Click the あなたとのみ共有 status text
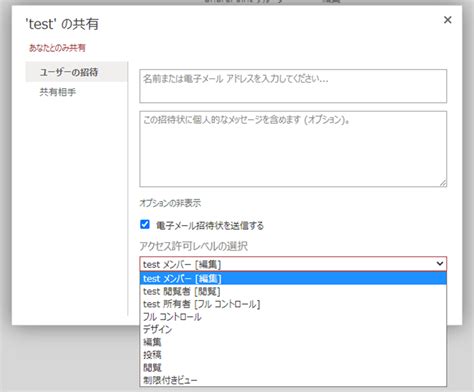This screenshot has width=474, height=392. coord(57,48)
